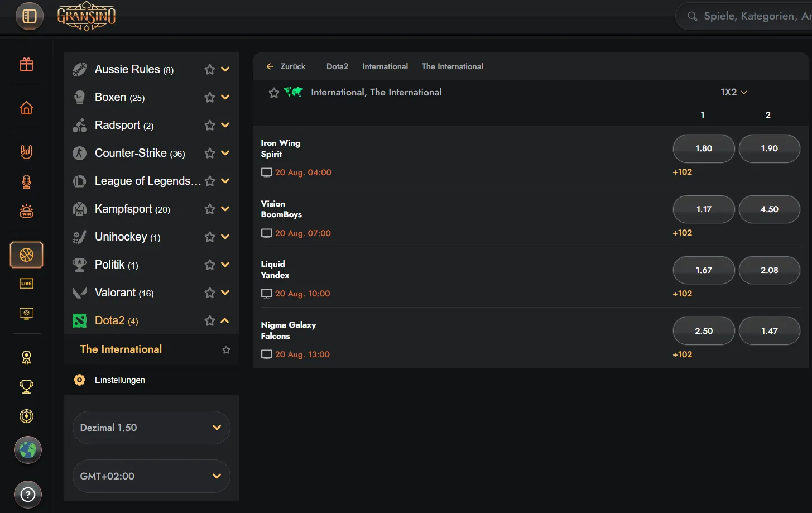Open the 1X2 market dropdown

point(734,92)
